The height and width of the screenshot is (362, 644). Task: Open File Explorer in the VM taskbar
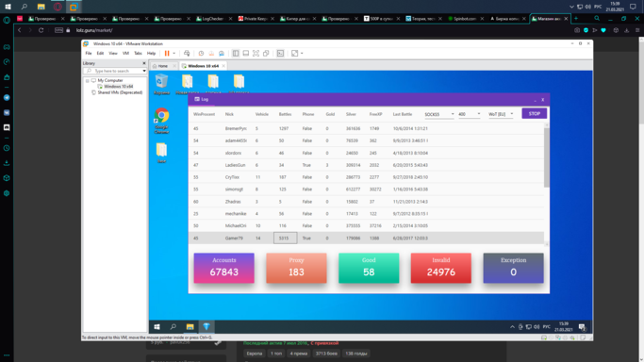tap(190, 327)
